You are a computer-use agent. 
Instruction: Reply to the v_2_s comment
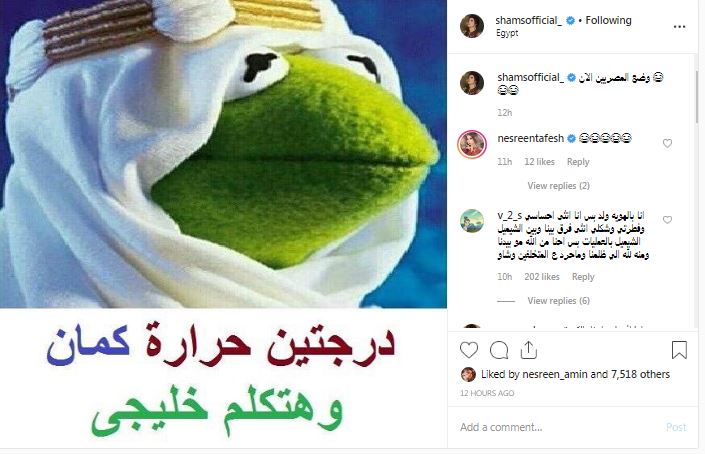point(583,277)
